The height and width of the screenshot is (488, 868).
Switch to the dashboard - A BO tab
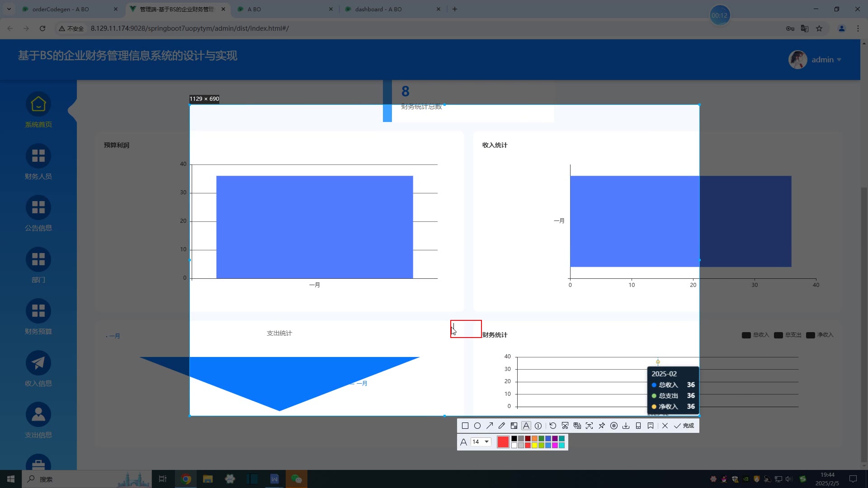click(x=378, y=9)
